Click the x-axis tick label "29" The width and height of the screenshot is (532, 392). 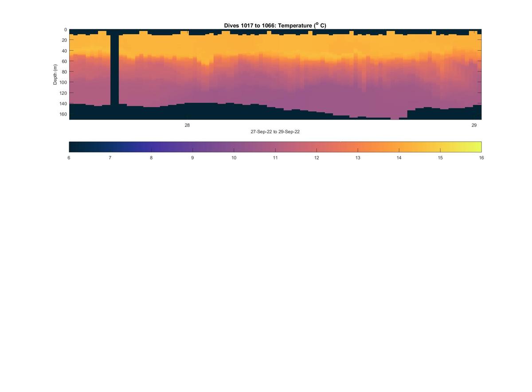[x=474, y=125]
